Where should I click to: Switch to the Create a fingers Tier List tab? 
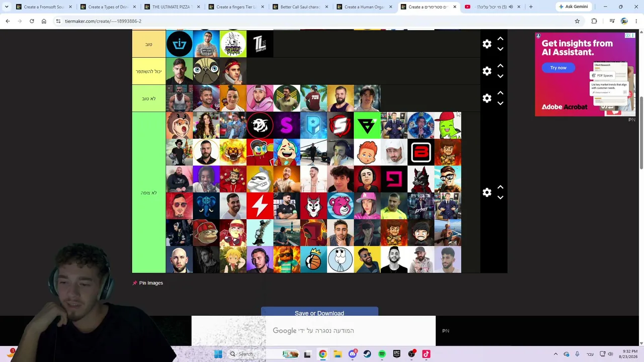(236, 7)
